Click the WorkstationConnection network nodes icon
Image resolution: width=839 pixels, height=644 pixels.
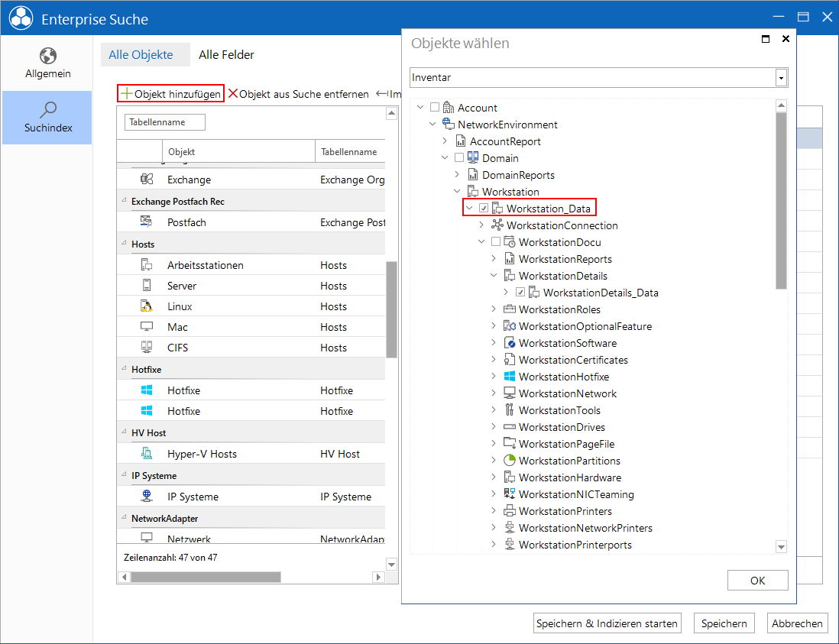[497, 225]
